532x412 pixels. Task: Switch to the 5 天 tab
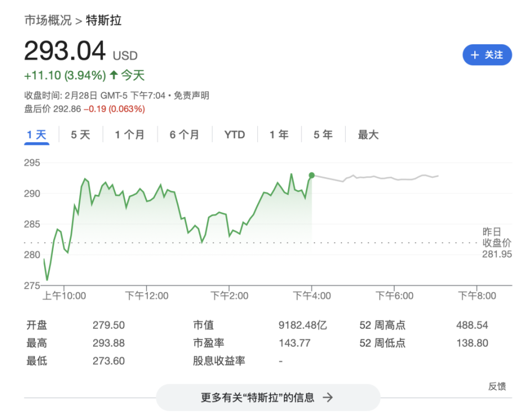[x=80, y=135]
